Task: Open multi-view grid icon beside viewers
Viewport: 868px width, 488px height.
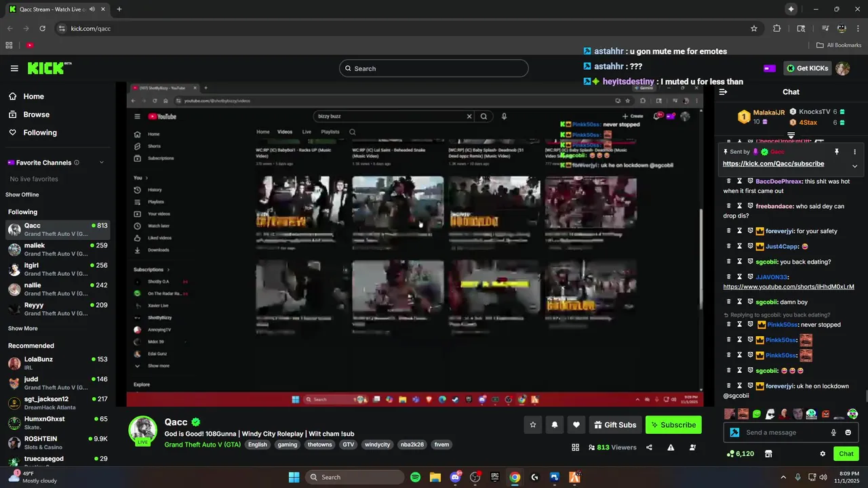Action: [576, 447]
